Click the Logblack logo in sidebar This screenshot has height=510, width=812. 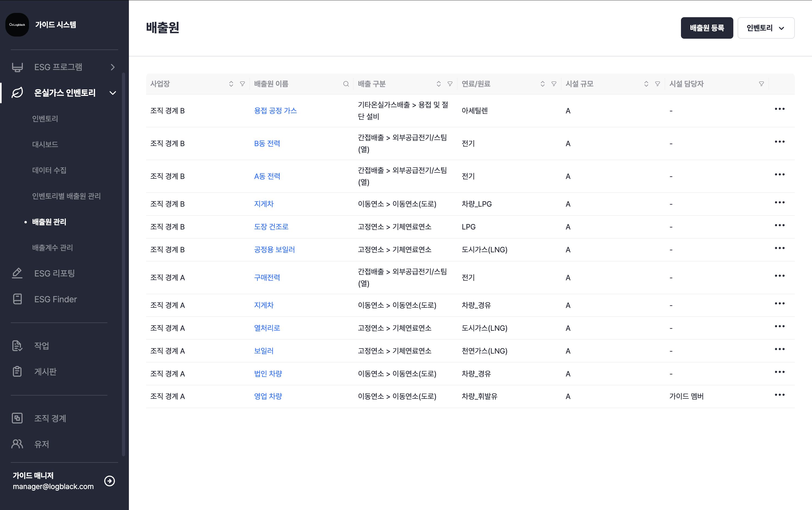17,25
